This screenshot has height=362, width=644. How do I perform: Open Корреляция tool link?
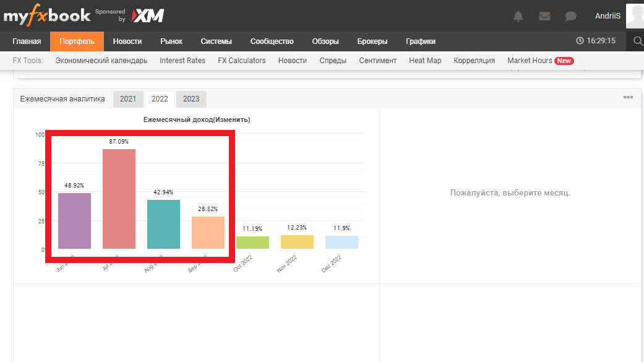[474, 61]
